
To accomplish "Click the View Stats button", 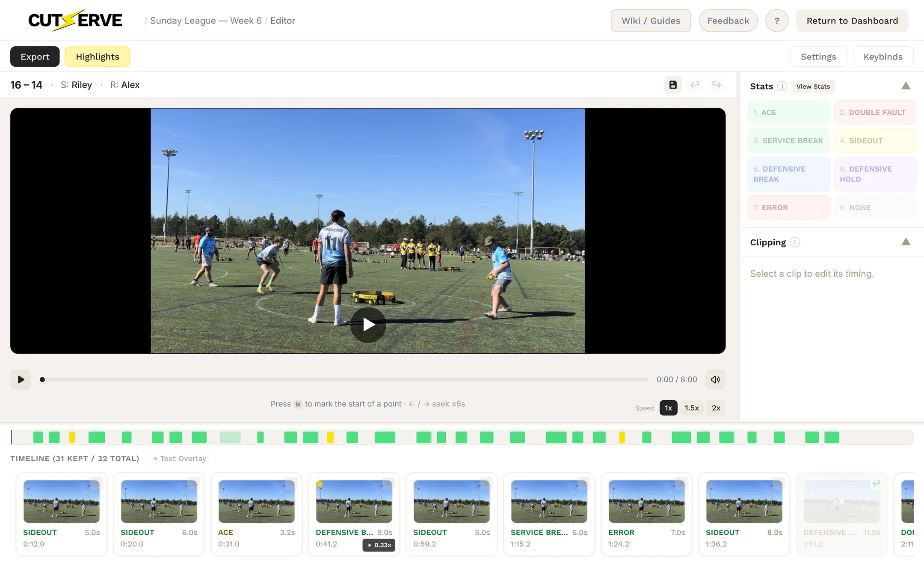I will tap(813, 86).
